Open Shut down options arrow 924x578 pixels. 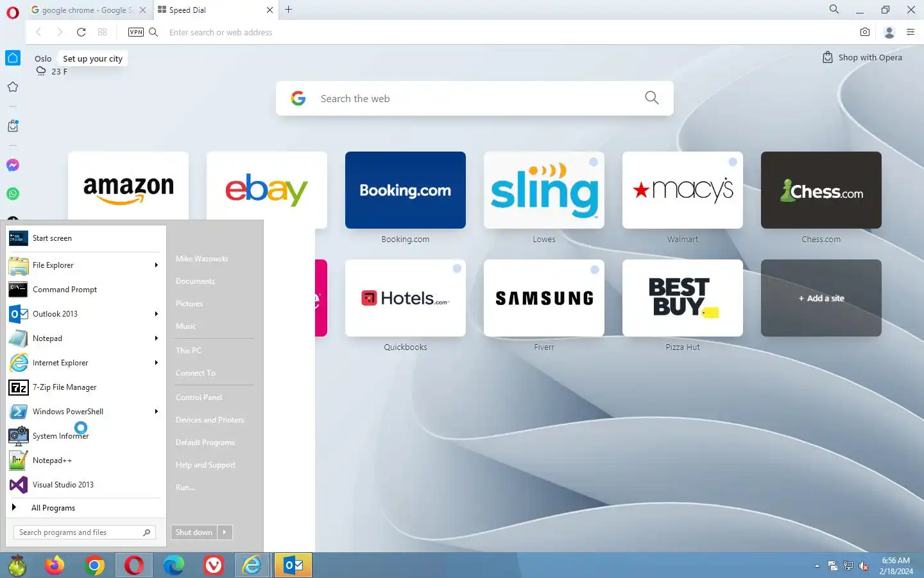pos(225,532)
